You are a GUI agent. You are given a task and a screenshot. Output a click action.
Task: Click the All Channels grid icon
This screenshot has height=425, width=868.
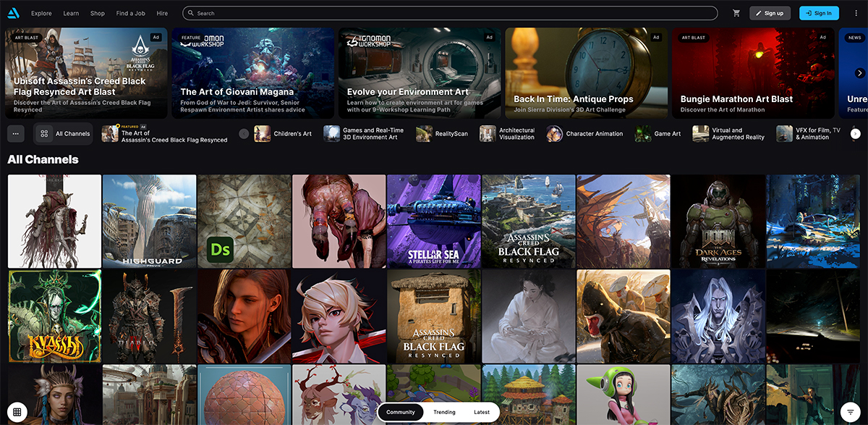tap(45, 134)
